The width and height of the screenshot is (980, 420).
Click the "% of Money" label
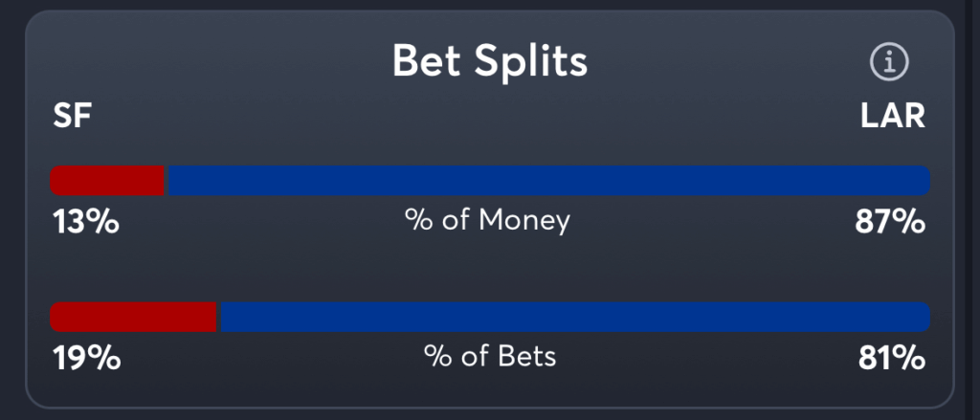[487, 221]
